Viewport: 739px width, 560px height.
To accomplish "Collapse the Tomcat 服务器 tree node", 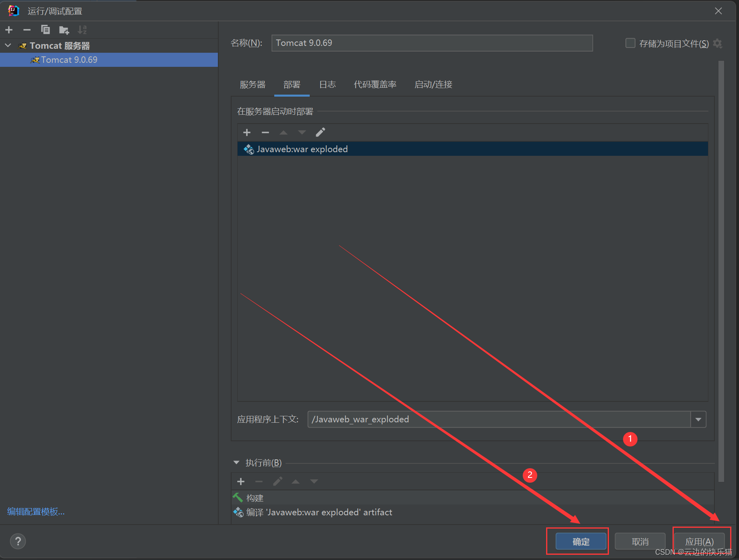I will pos(8,45).
